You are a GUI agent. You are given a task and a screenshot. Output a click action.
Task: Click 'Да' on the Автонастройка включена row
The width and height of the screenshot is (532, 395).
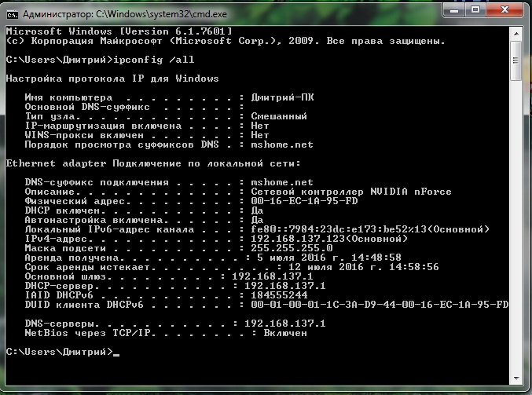point(257,220)
